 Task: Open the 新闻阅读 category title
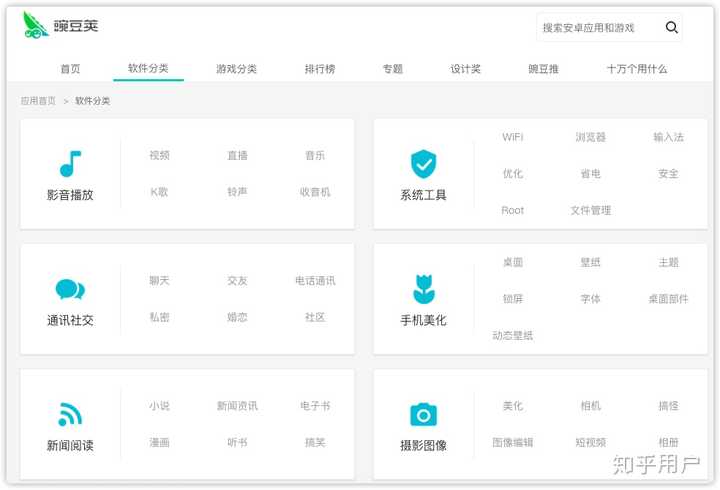70,445
